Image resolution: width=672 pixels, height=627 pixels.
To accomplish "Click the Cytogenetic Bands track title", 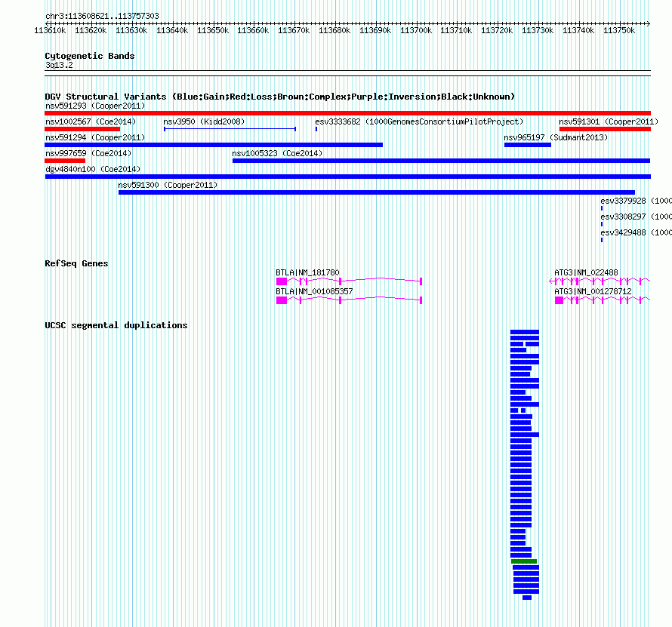I will tap(90, 56).
